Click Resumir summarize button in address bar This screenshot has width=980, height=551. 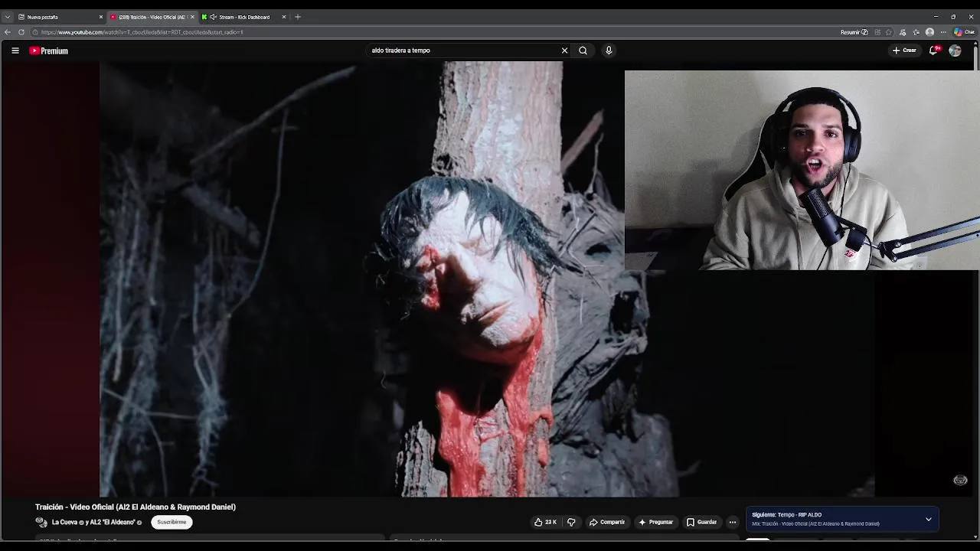854,32
